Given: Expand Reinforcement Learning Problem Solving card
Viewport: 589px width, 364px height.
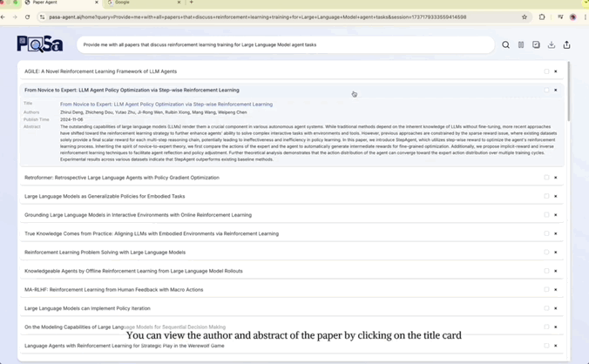Looking at the screenshot, I should click(292, 253).
